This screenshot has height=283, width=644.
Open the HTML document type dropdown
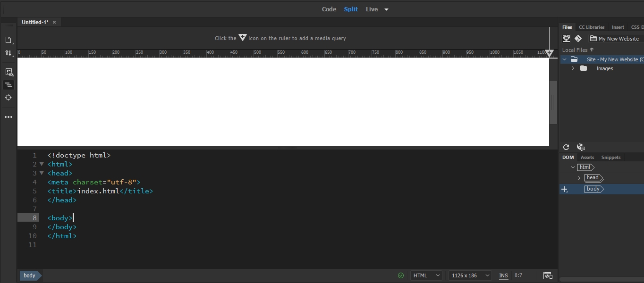tap(426, 275)
